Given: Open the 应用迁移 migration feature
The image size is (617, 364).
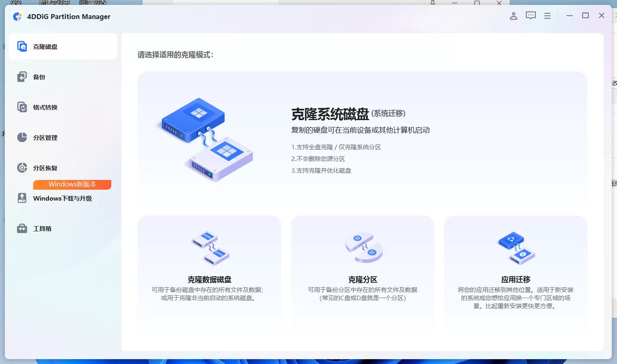Looking at the screenshot, I should tap(515, 273).
